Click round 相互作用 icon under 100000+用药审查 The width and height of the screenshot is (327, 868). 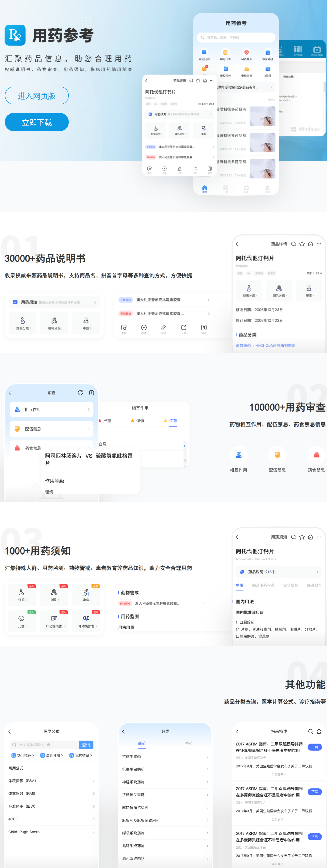pos(238,455)
